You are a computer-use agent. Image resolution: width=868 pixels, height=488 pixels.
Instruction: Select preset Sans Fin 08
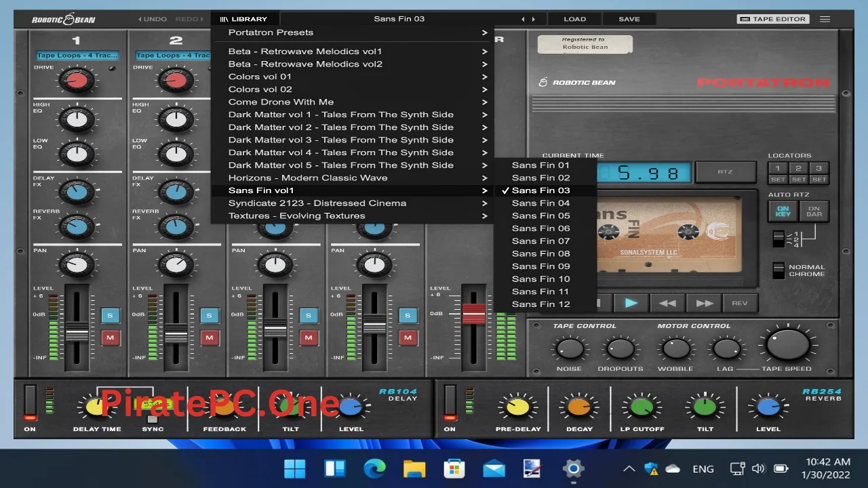545,253
